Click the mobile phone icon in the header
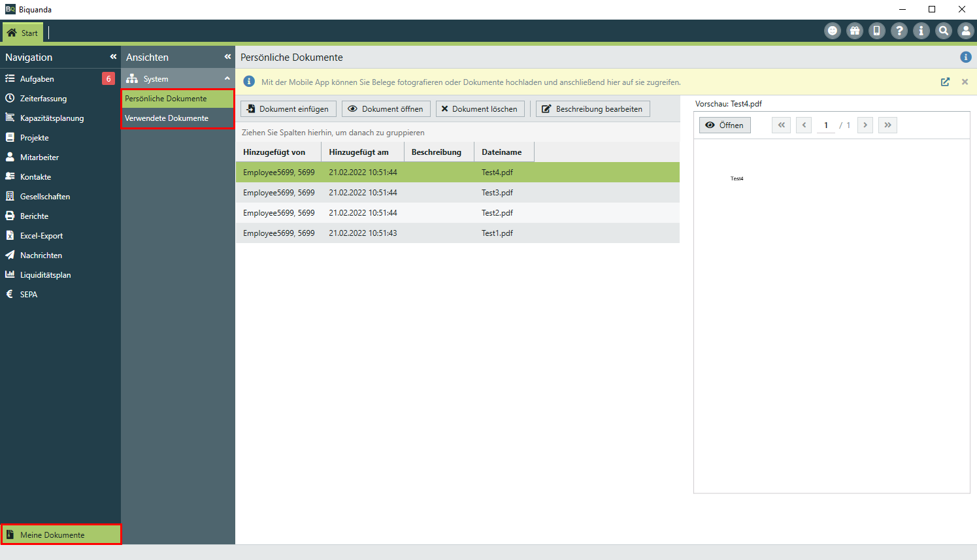The width and height of the screenshot is (977, 560). pyautogui.click(x=877, y=31)
